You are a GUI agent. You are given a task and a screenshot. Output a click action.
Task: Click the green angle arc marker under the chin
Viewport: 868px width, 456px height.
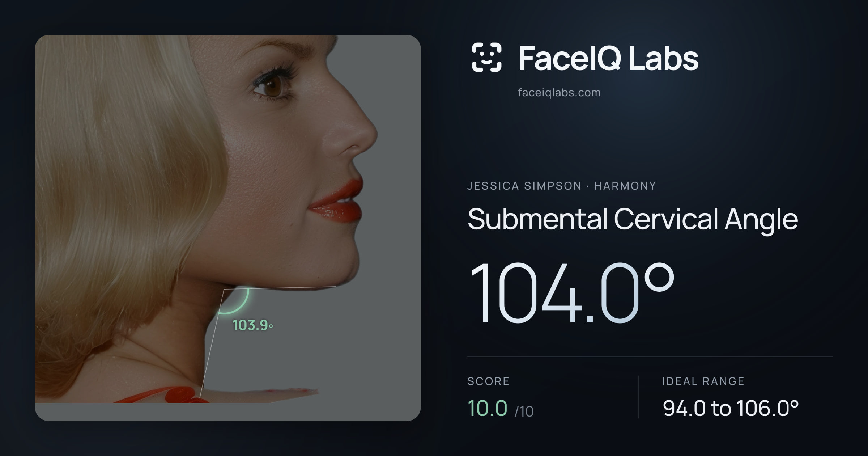[x=234, y=300]
